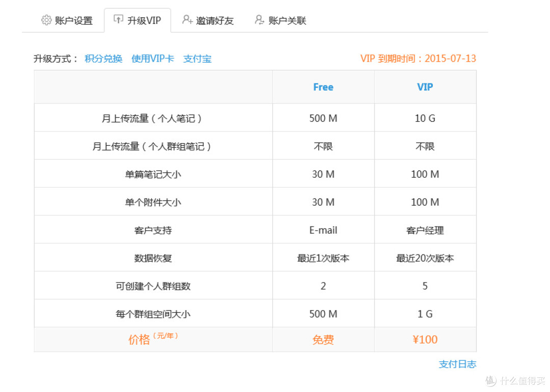Viewport: 550px width, 392px height.
Task: Click the Free column header
Action: point(323,87)
